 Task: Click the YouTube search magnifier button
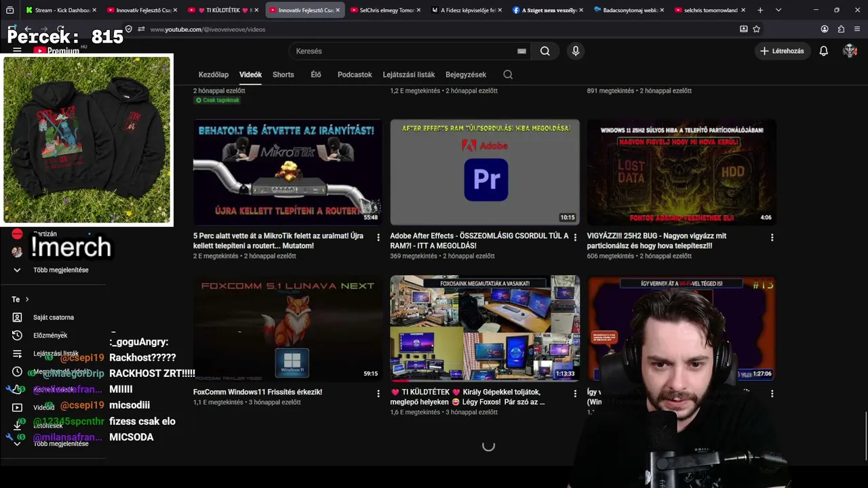[x=545, y=51]
